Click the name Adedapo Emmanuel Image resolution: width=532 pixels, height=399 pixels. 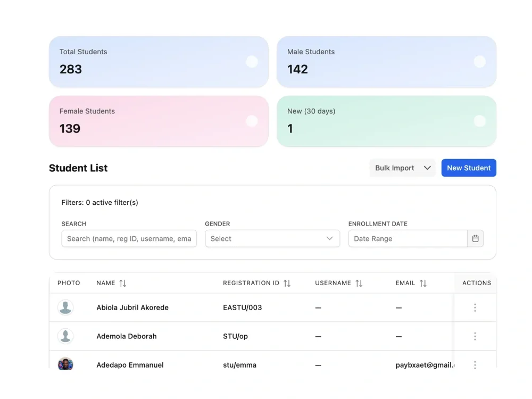pyautogui.click(x=130, y=365)
